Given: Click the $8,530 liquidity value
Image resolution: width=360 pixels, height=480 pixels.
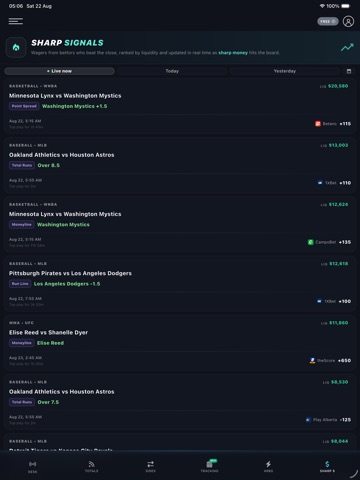Looking at the screenshot, I should tap(339, 382).
